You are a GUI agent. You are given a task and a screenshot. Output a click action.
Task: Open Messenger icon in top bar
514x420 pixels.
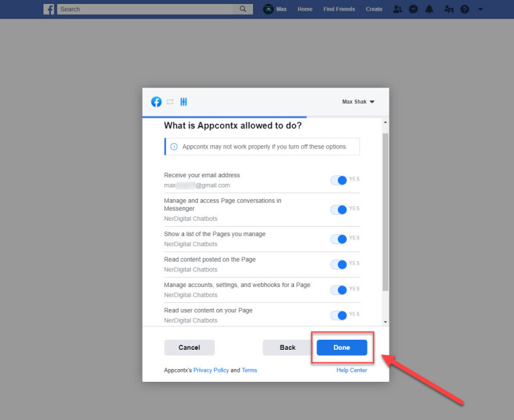414,9
